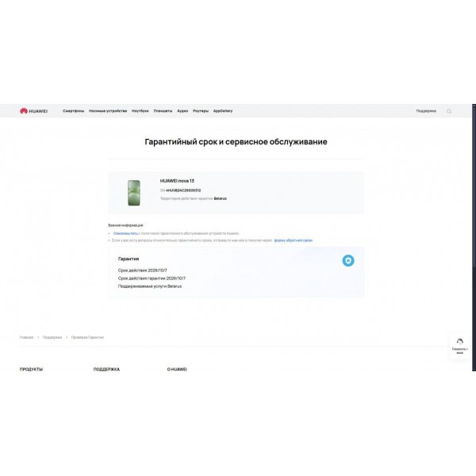Open the форму обратной связи link
476x476 pixels.
click(294, 240)
